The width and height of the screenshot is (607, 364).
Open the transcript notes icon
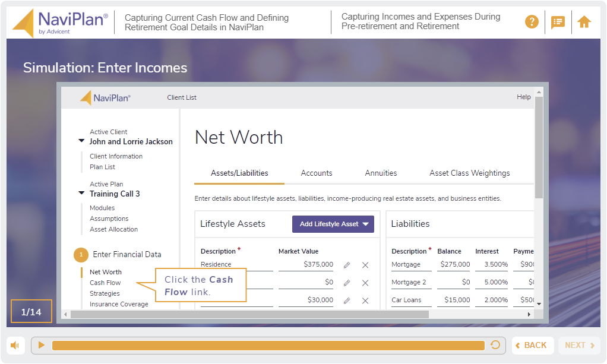tap(558, 22)
